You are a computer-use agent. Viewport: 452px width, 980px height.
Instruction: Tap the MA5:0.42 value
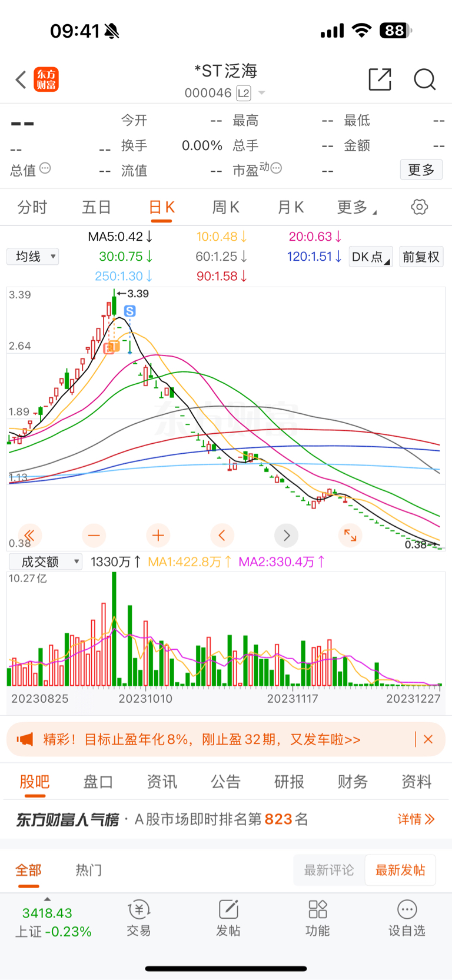(120, 237)
